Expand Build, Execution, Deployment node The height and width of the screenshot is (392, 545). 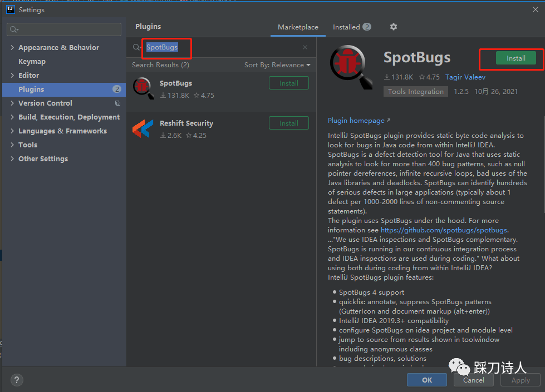[12, 117]
